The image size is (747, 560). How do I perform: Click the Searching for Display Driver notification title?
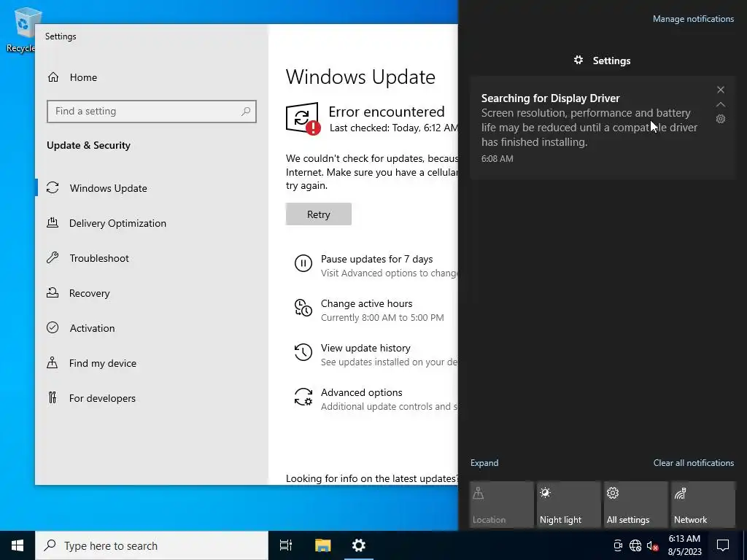pos(550,98)
